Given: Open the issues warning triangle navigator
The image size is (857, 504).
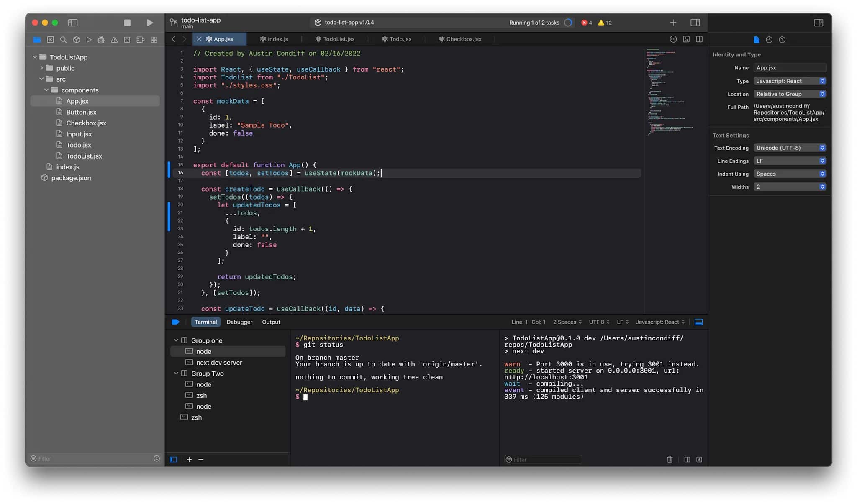Looking at the screenshot, I should (114, 40).
